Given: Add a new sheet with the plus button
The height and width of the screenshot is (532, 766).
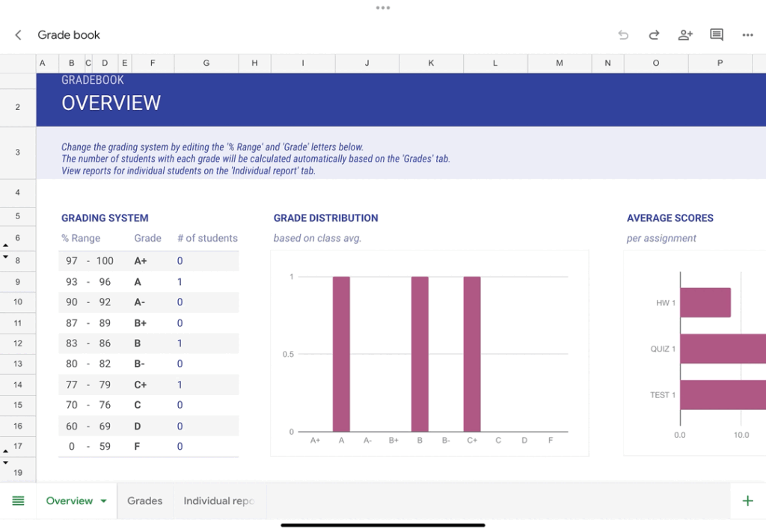Looking at the screenshot, I should point(747,501).
